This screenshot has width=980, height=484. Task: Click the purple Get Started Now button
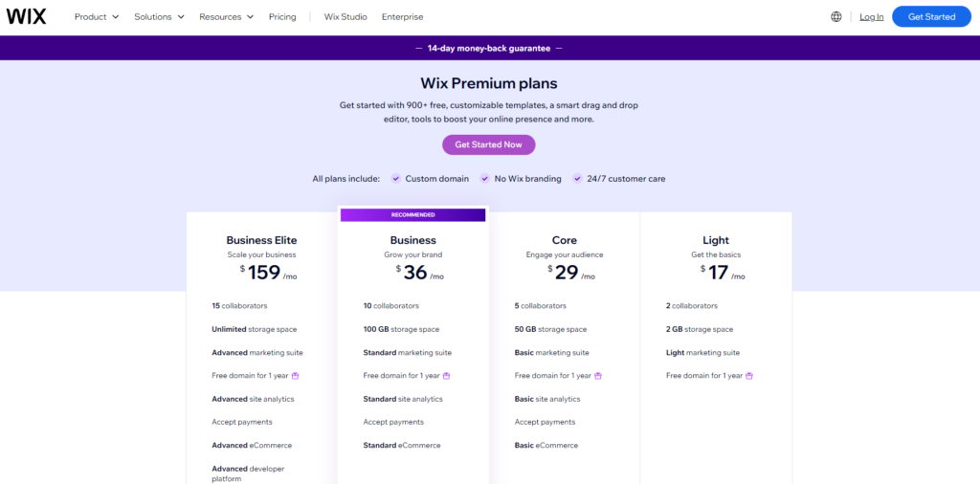(489, 144)
